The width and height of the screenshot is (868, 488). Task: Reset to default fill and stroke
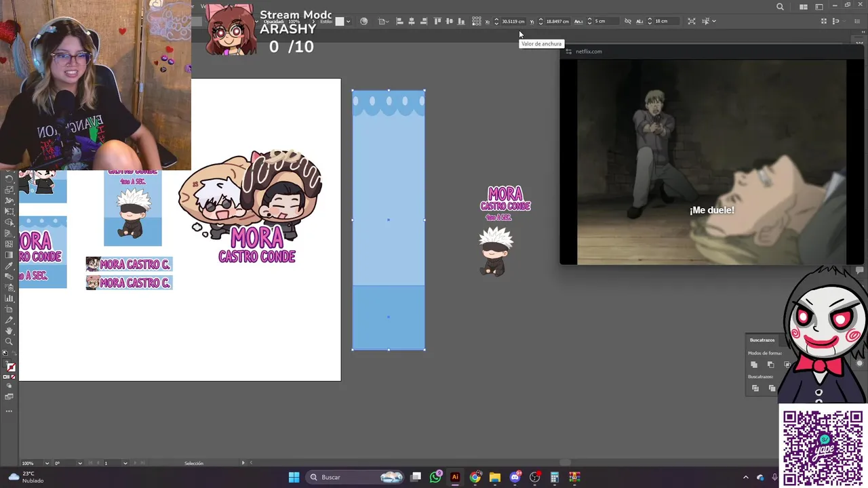pyautogui.click(x=5, y=353)
